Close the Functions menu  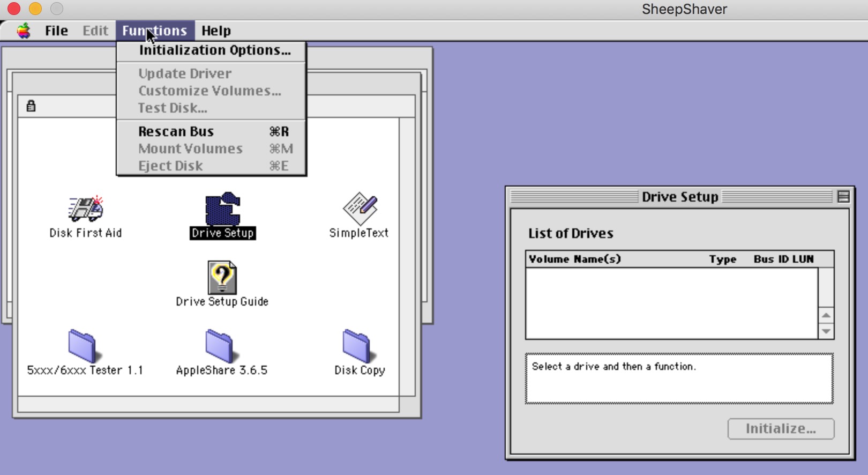click(x=155, y=31)
